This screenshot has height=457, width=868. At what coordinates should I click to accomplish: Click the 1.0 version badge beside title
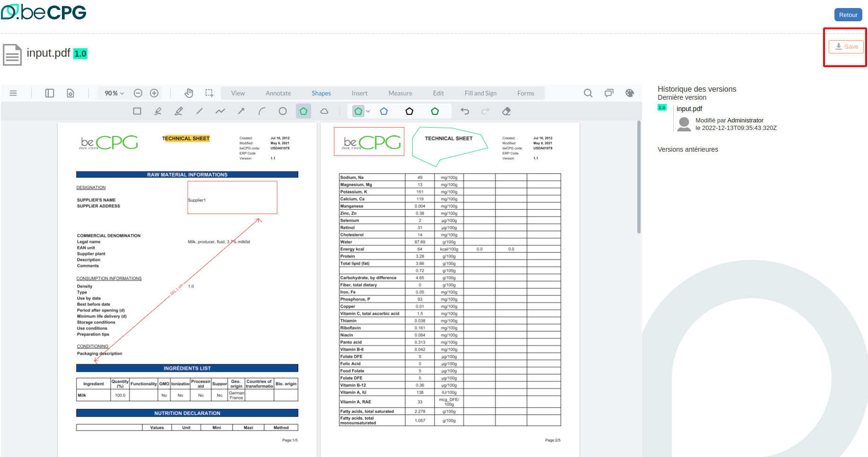click(80, 53)
